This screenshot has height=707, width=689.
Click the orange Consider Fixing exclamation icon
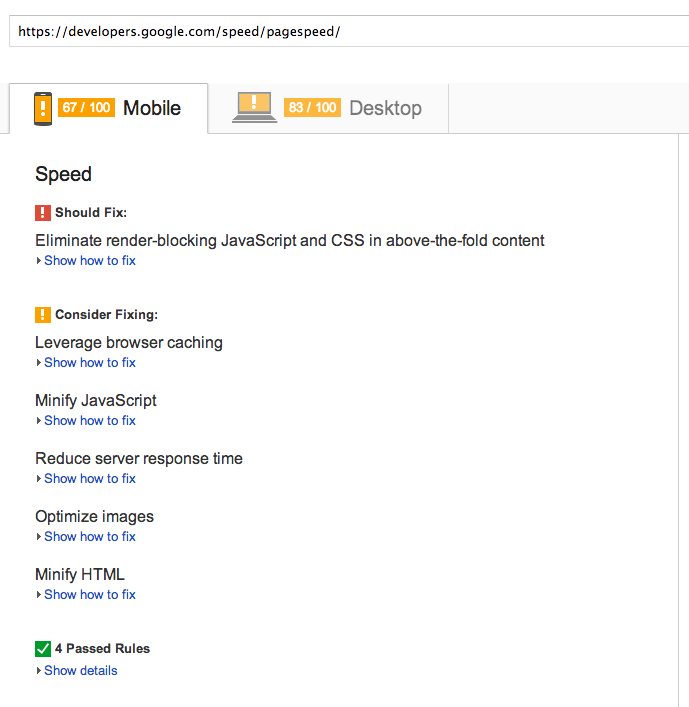pyautogui.click(x=43, y=314)
